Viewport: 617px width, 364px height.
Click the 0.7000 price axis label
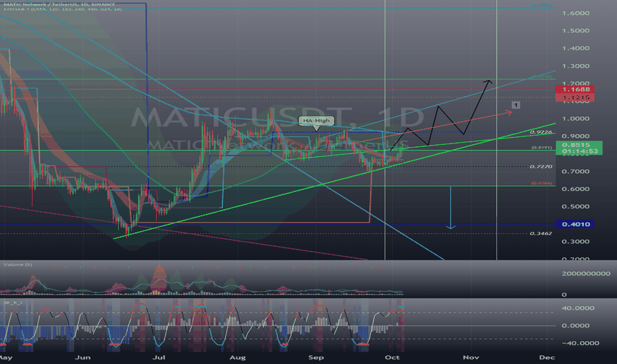pyautogui.click(x=576, y=171)
